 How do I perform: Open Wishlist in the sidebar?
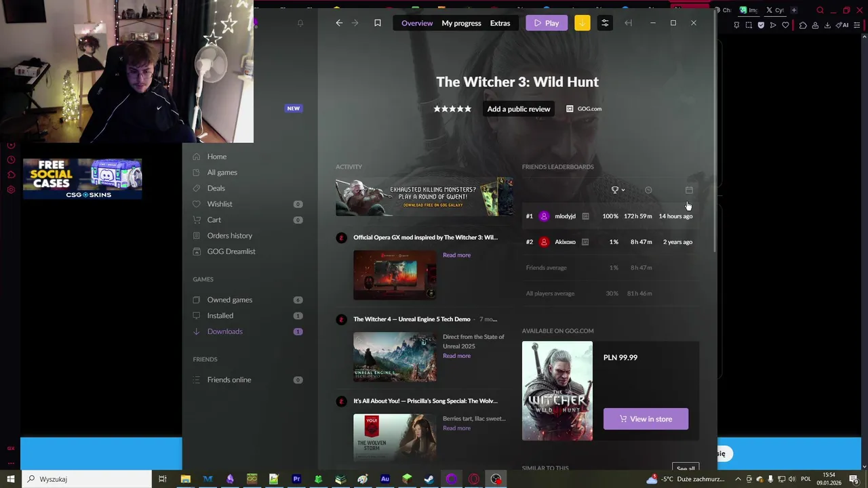220,204
